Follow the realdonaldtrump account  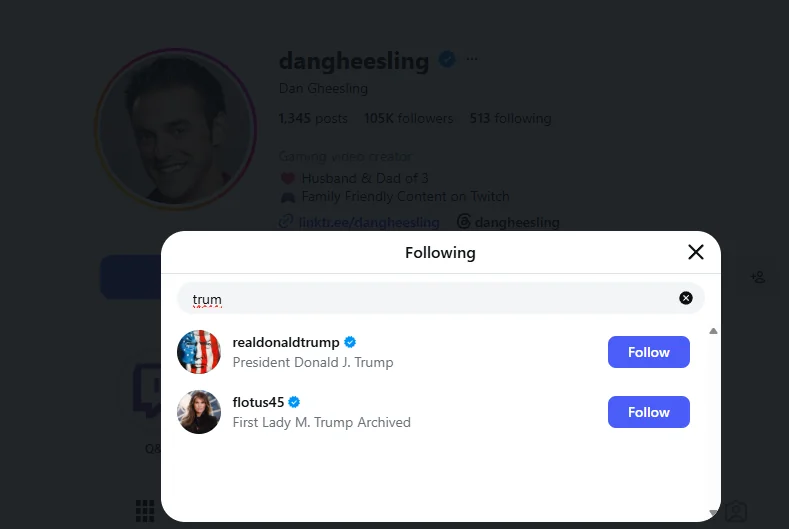(x=648, y=352)
